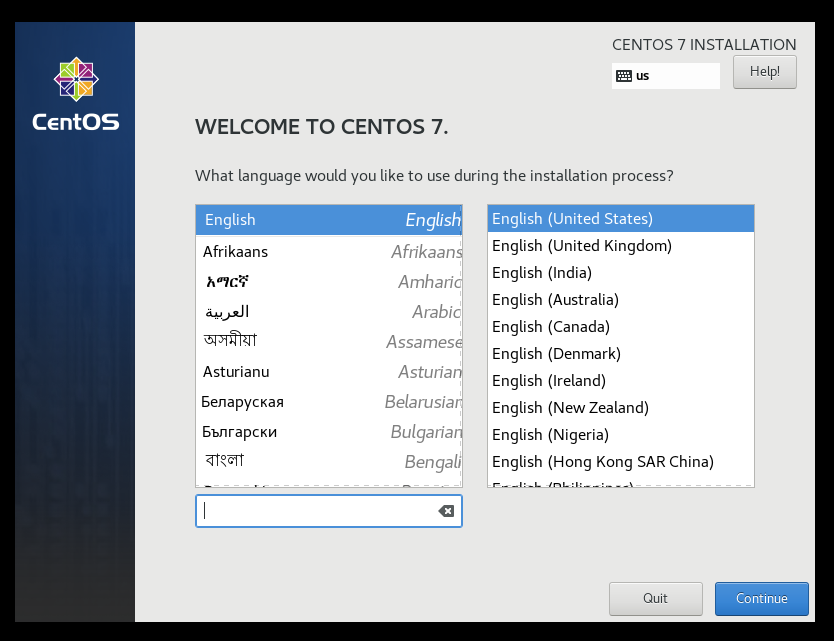Image resolution: width=834 pixels, height=641 pixels.
Task: Select the Arabic language row
Action: pyautogui.click(x=329, y=312)
